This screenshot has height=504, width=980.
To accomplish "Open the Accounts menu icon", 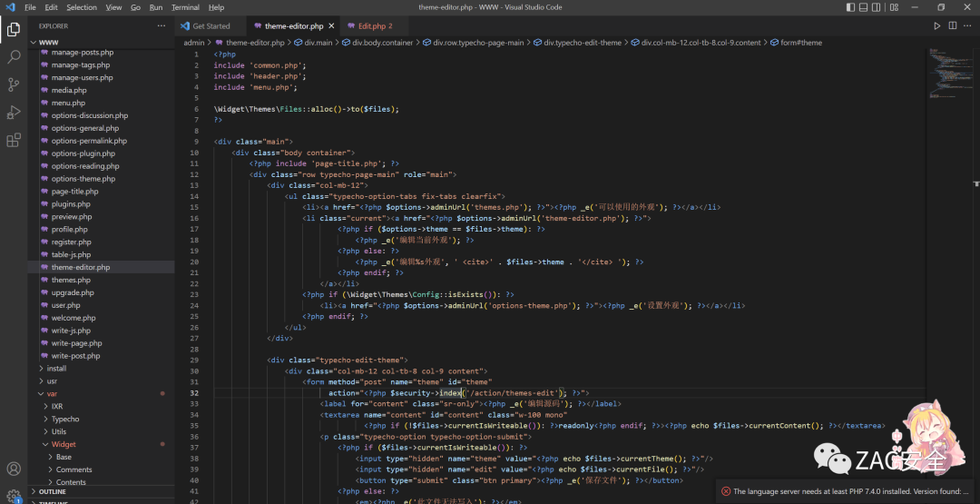I will (x=14, y=469).
